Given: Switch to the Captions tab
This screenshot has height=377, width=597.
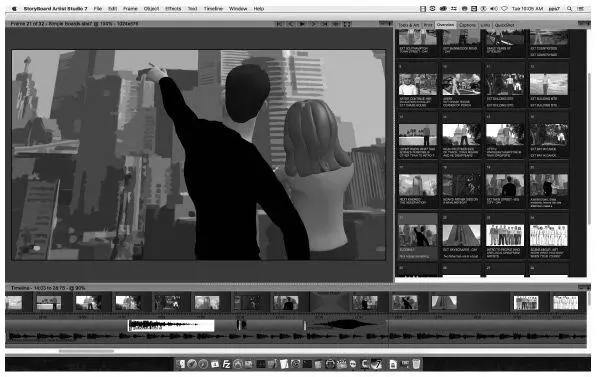Looking at the screenshot, I should pyautogui.click(x=467, y=25).
